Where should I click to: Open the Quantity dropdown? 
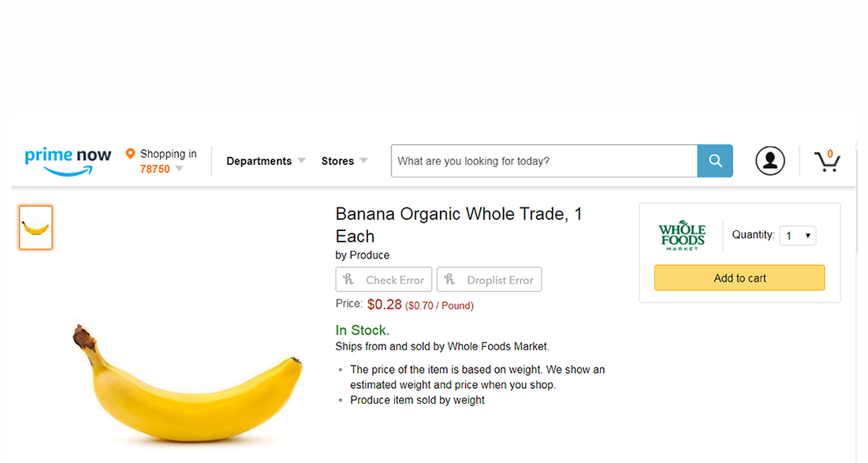797,235
